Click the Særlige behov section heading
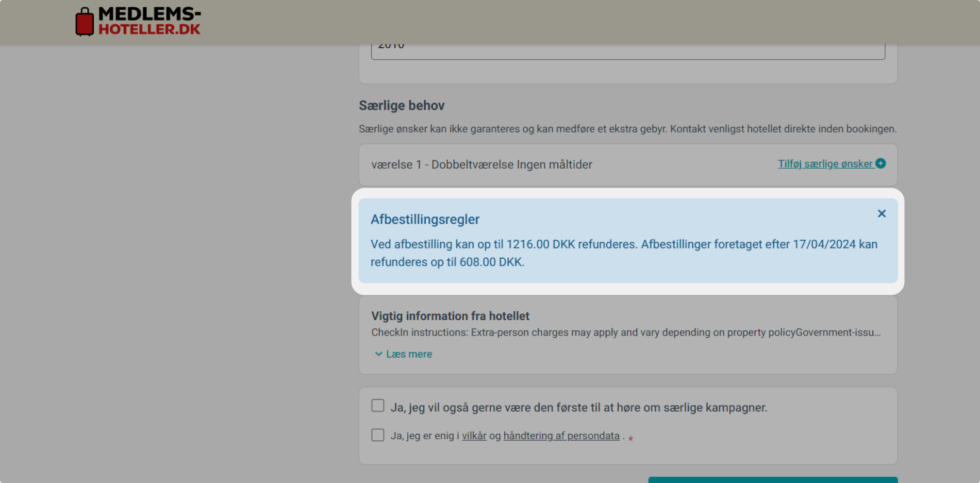This screenshot has height=483, width=980. [x=401, y=106]
